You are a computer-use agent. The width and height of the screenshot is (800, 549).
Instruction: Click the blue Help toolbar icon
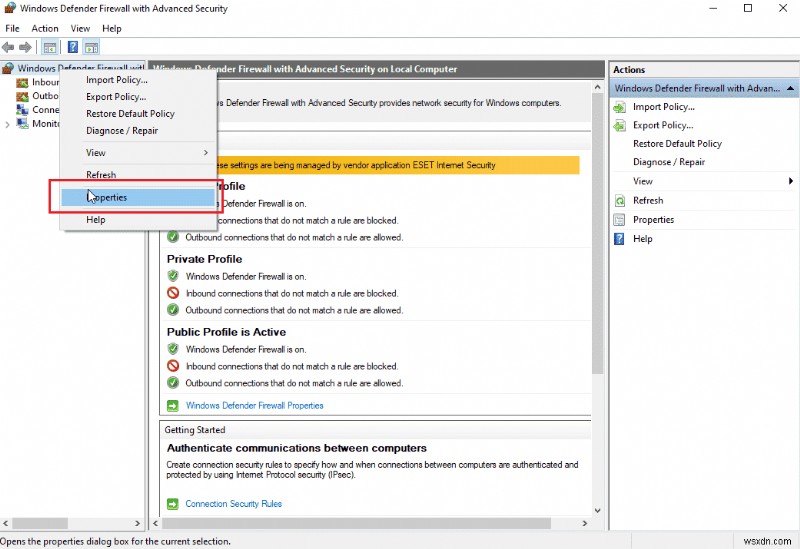pyautogui.click(x=73, y=47)
